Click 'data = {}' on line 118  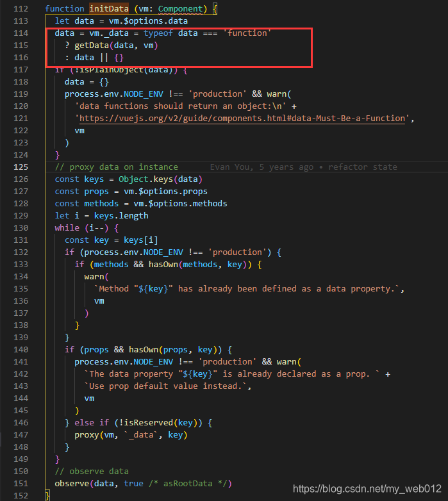coord(87,82)
